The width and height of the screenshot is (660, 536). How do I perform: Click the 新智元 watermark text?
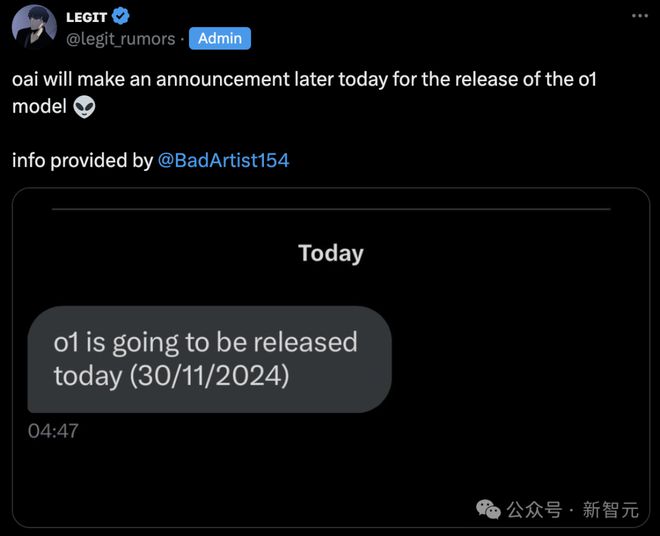click(610, 510)
